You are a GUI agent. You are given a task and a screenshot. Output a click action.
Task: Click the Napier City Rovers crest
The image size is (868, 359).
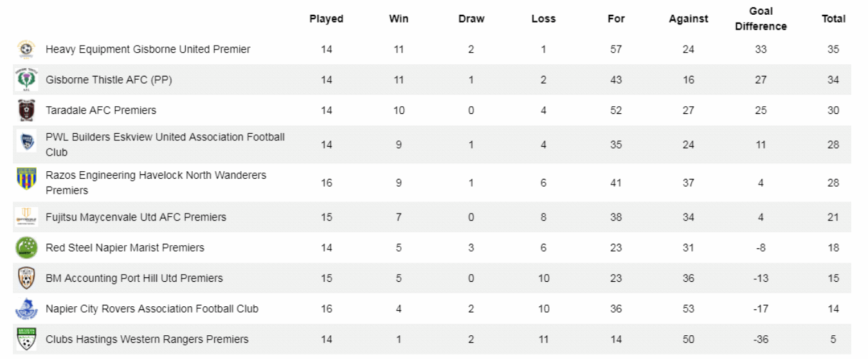tap(26, 309)
